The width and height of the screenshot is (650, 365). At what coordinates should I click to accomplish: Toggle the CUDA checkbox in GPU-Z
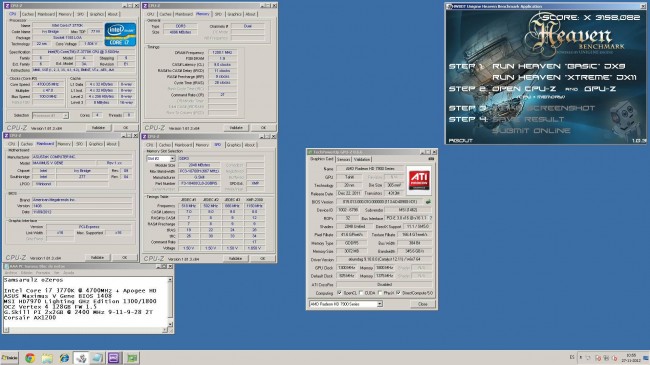point(361,293)
